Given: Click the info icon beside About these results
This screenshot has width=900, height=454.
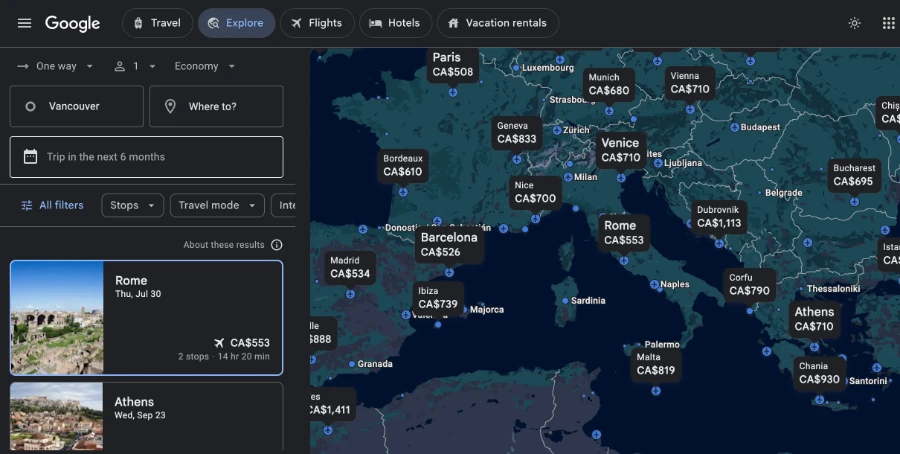Looking at the screenshot, I should click(x=277, y=245).
